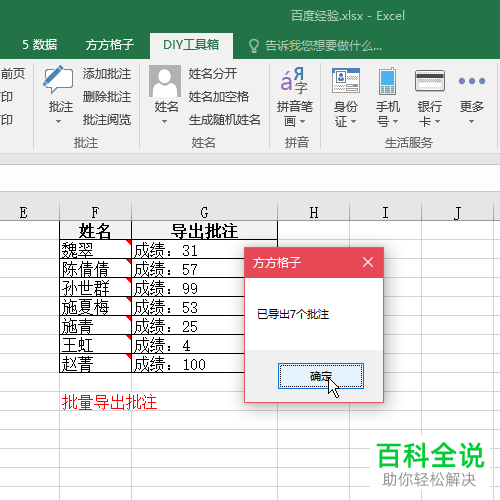Click the 身份证 ID card icon

pos(346,80)
